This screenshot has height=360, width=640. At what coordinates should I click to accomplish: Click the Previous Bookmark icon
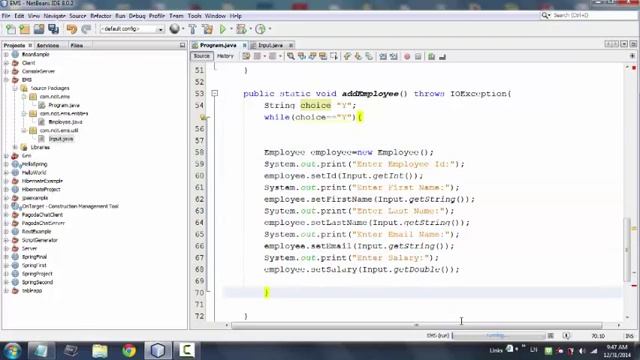[347, 56]
